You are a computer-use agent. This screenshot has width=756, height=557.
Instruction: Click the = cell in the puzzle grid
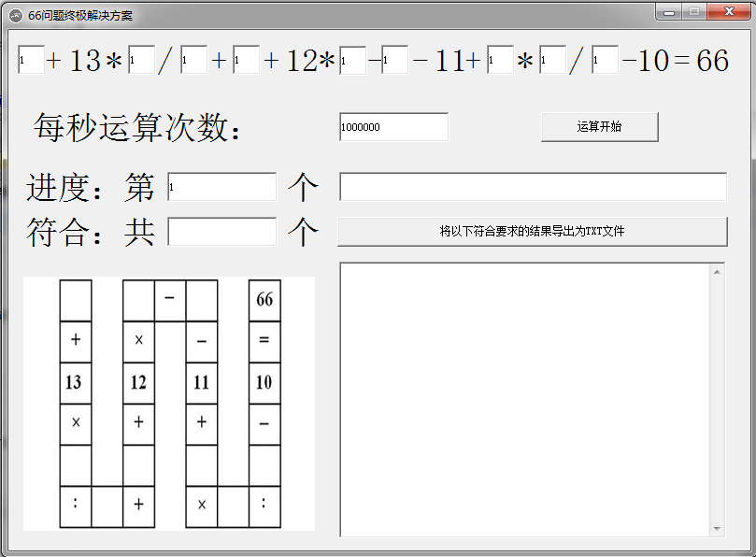tap(264, 340)
